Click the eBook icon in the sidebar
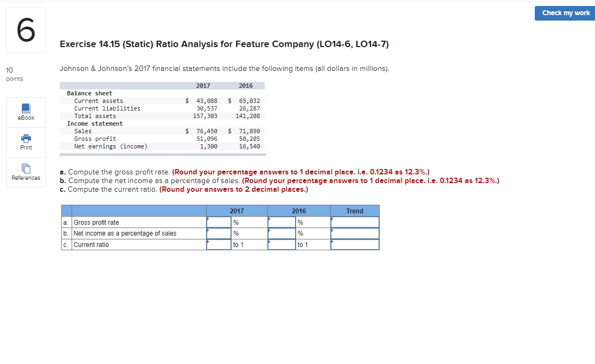The image size is (595, 364). point(25,109)
